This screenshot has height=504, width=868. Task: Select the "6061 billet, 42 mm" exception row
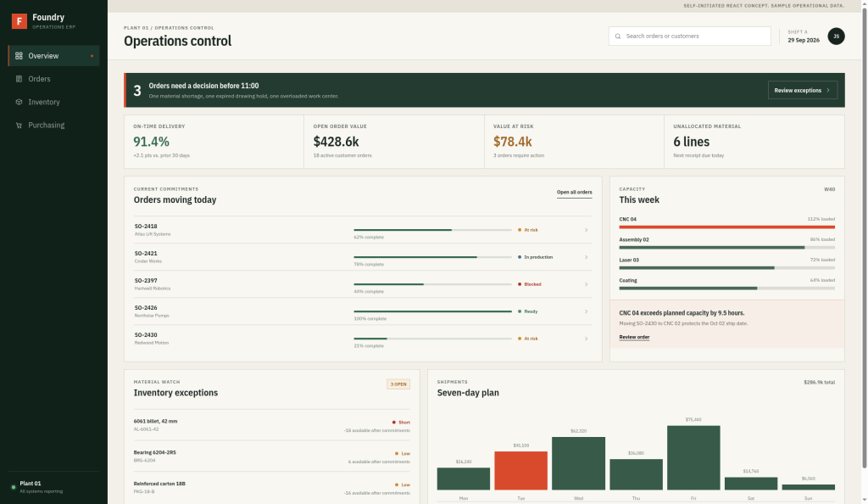coord(272,425)
